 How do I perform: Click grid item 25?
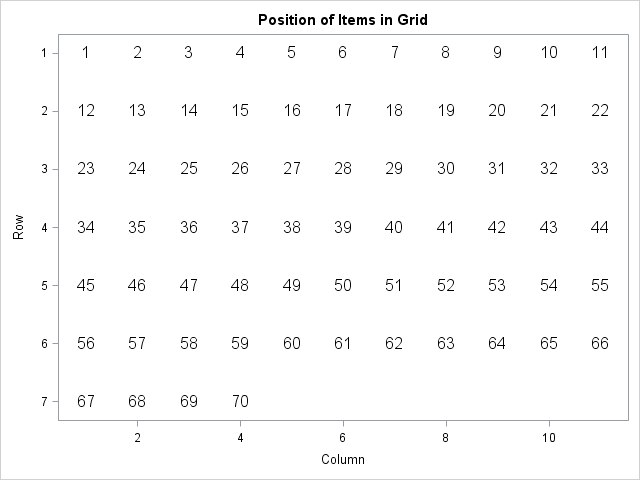(x=189, y=168)
